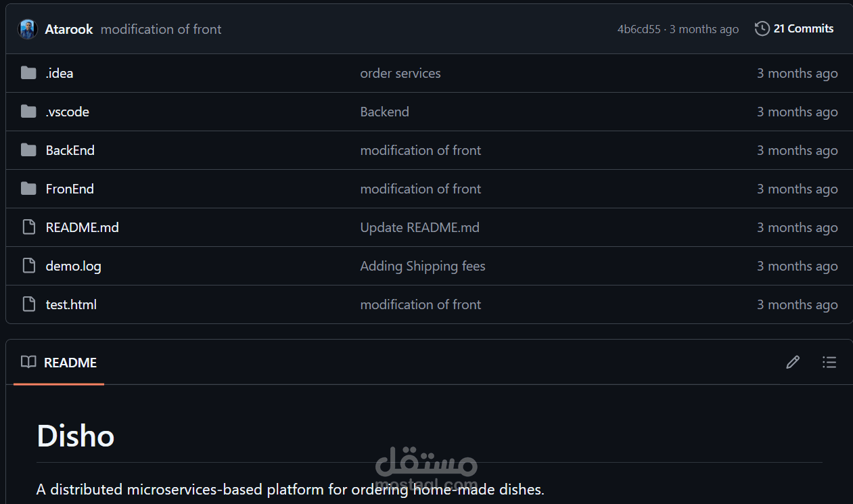The height and width of the screenshot is (504, 853).
Task: Click the commit history clock icon
Action: pos(762,28)
